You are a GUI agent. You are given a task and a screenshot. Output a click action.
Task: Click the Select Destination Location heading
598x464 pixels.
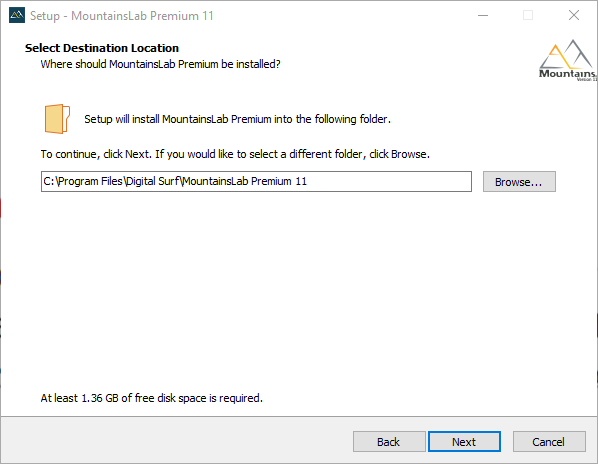[102, 48]
